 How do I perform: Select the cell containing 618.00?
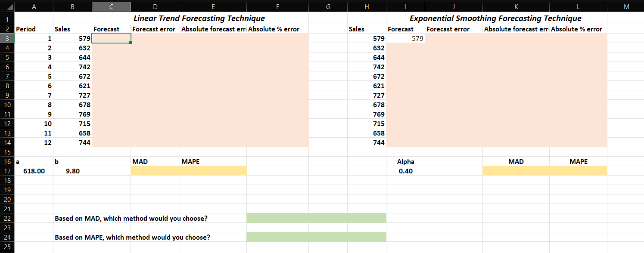tap(34, 171)
